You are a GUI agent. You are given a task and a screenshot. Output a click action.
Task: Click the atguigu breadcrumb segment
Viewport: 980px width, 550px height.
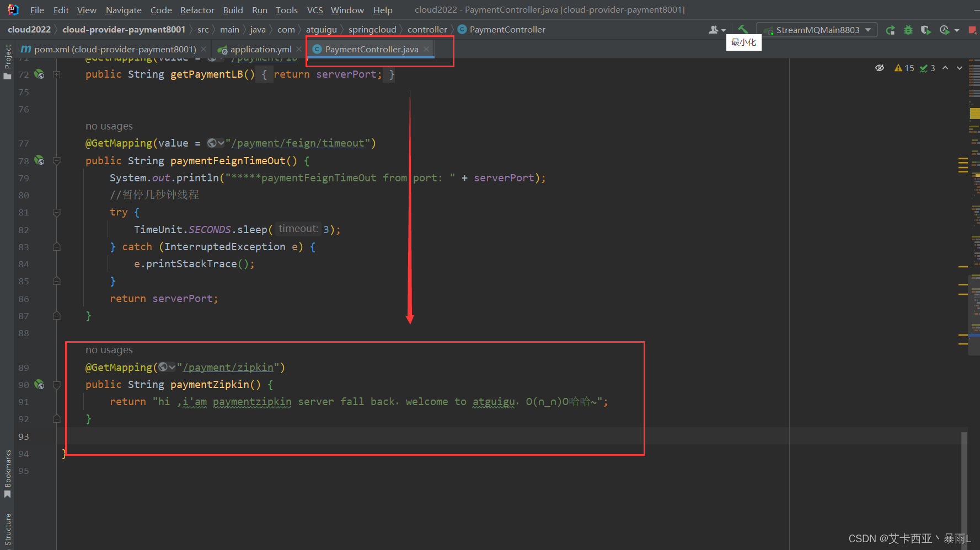(x=322, y=29)
